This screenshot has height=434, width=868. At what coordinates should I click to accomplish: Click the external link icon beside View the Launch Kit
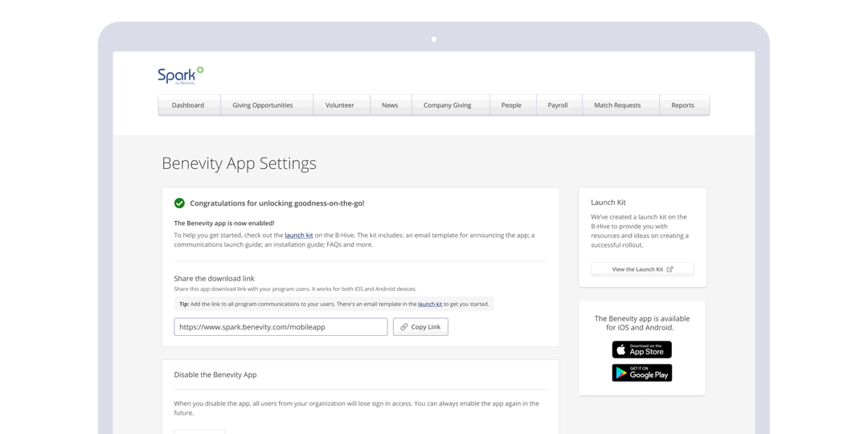click(669, 269)
